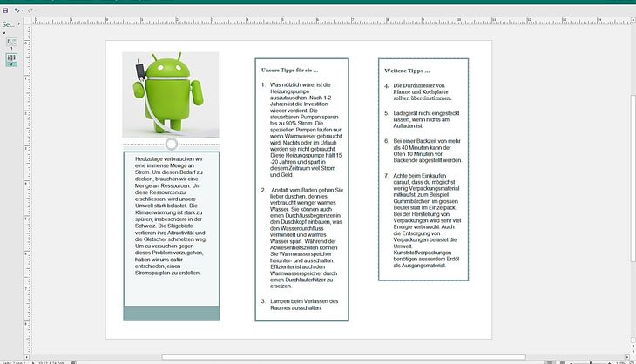Click the horizontal scrollbar left arrow

pos(27,357)
